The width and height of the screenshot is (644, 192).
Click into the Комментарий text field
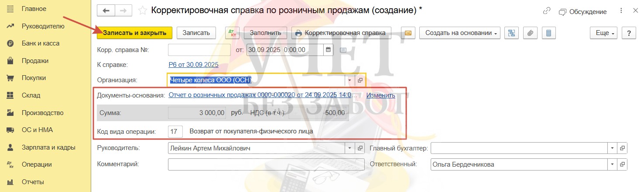pyautogui.click(x=266, y=164)
